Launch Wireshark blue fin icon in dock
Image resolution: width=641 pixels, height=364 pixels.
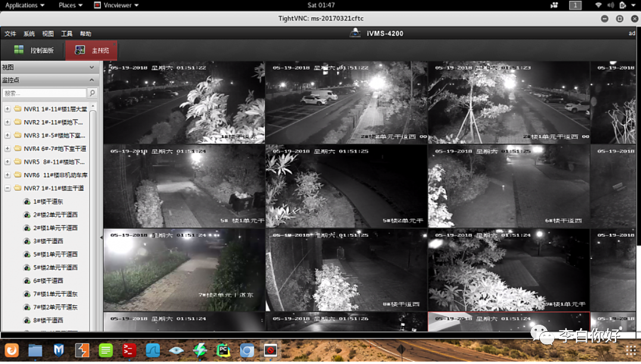(x=153, y=350)
